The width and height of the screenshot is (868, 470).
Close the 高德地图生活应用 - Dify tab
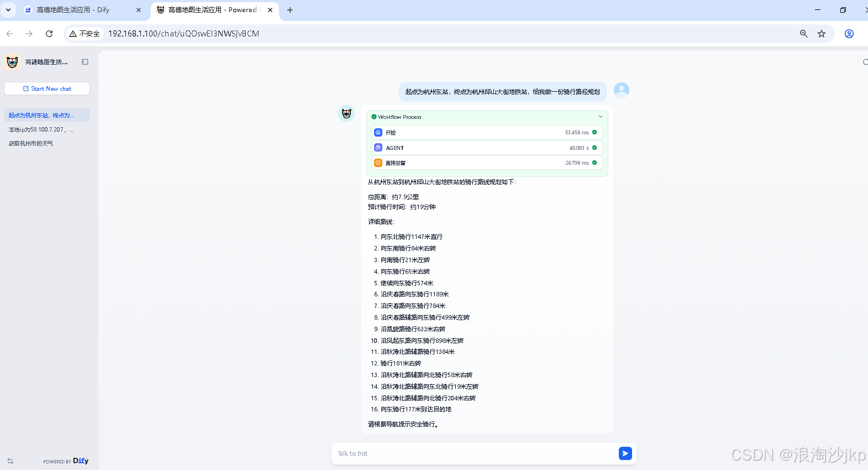(139, 10)
